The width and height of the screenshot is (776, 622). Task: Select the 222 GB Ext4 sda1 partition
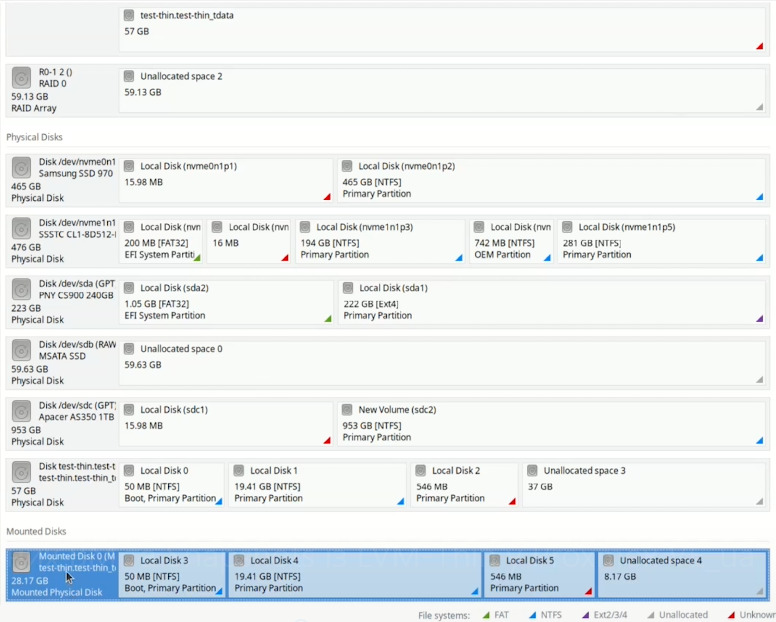(552, 302)
